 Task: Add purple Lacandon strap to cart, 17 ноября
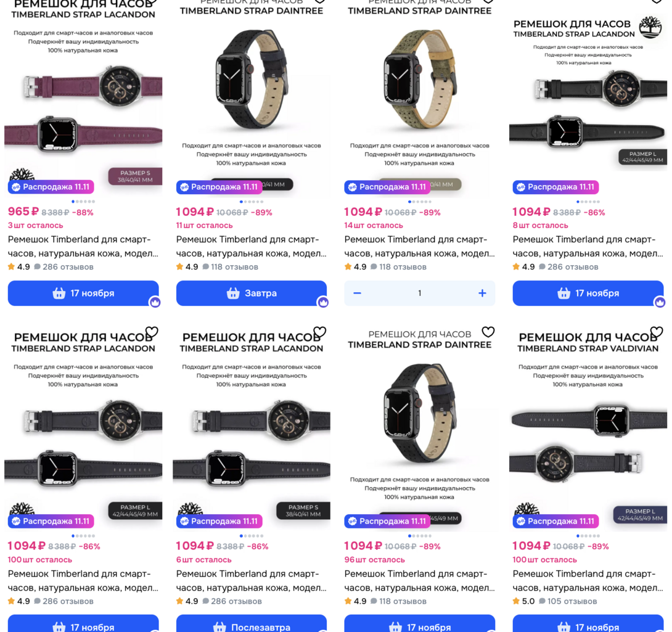coord(83,293)
